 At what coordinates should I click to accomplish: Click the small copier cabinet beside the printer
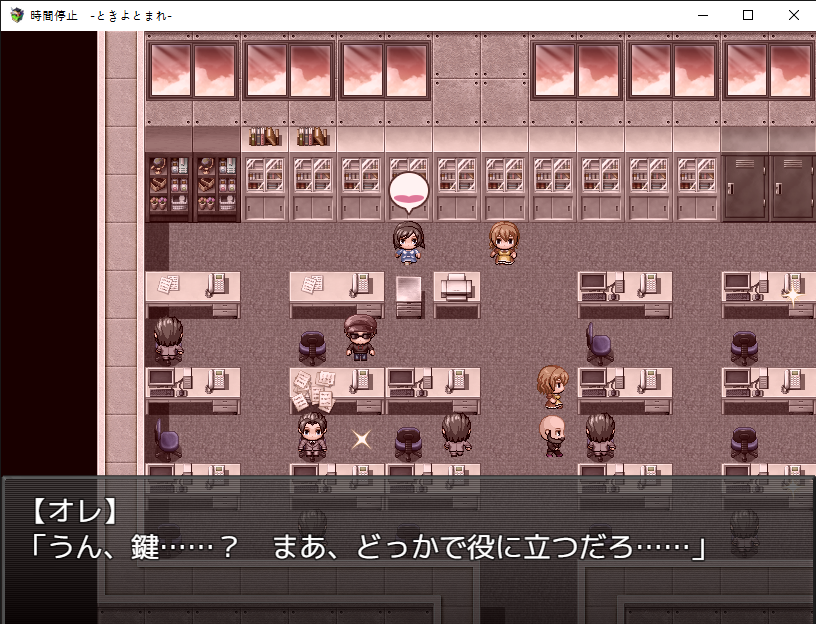(x=409, y=296)
